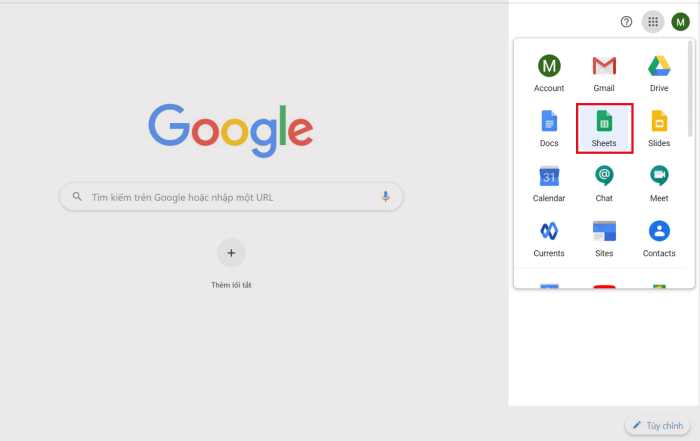Screen dimensions: 700x441
Task: Open Gmail from the apps panel
Action: pyautogui.click(x=604, y=73)
